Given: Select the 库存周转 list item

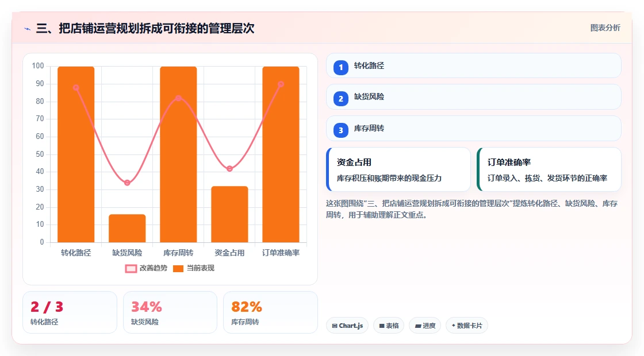Looking at the screenshot, I should (474, 129).
